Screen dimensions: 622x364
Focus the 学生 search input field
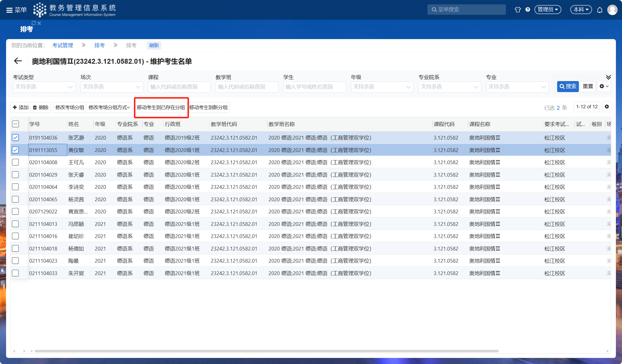point(314,87)
